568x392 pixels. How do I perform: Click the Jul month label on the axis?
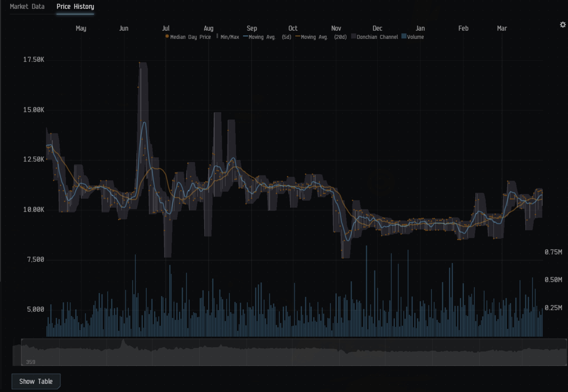click(166, 29)
